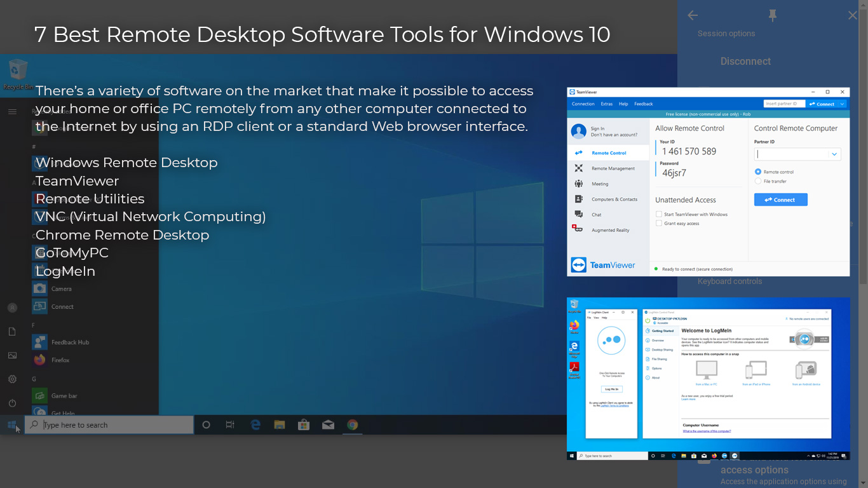Open Computers & Contacts icon in TeamViewer
Viewport: 868px width, 488px height.
pyautogui.click(x=578, y=199)
